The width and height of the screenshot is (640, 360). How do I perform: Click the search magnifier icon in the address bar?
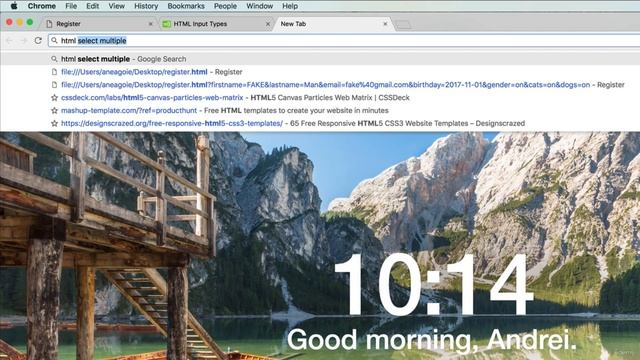(x=54, y=40)
